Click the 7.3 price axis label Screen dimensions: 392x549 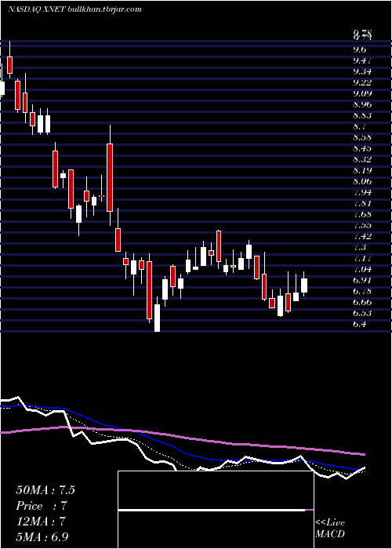(x=360, y=247)
